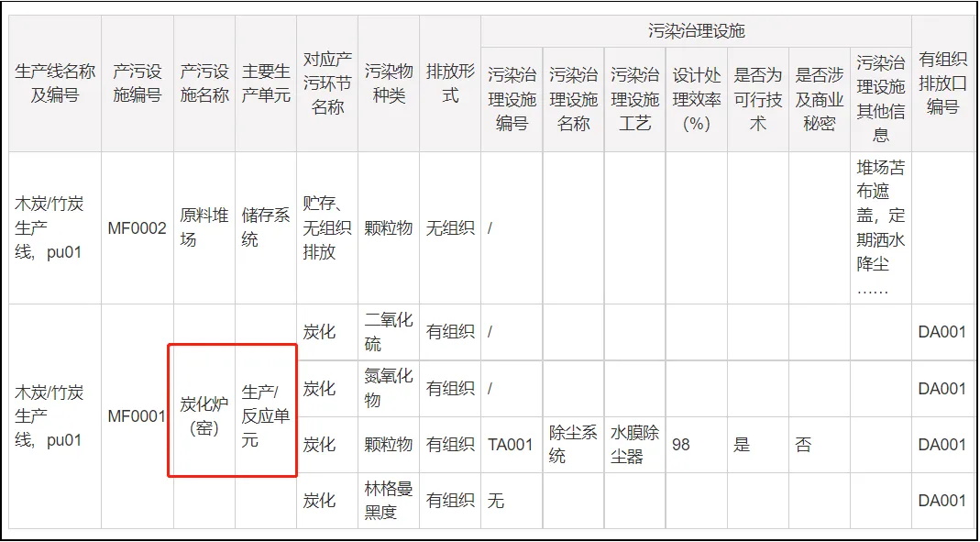Viewport: 980px width, 542px height.
Task: Select the 储存系统 cell
Action: click(x=265, y=228)
